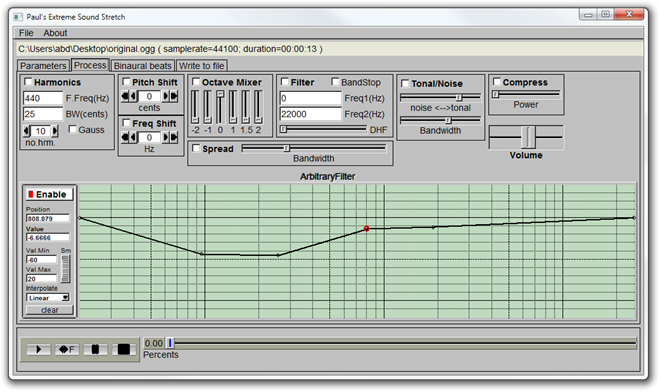Click the octave 1 mixer slider

pos(233,107)
